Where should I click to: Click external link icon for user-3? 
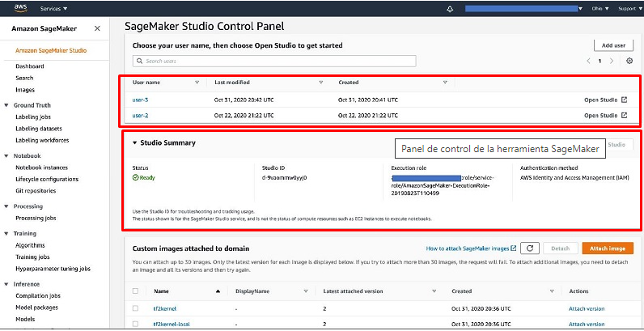tap(625, 100)
